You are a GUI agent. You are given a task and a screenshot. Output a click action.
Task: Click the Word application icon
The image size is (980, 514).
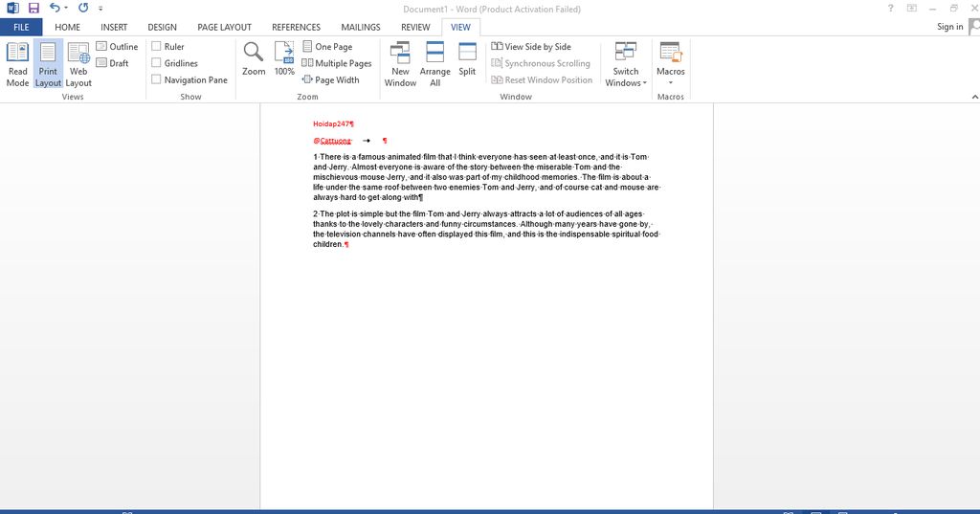click(x=12, y=8)
